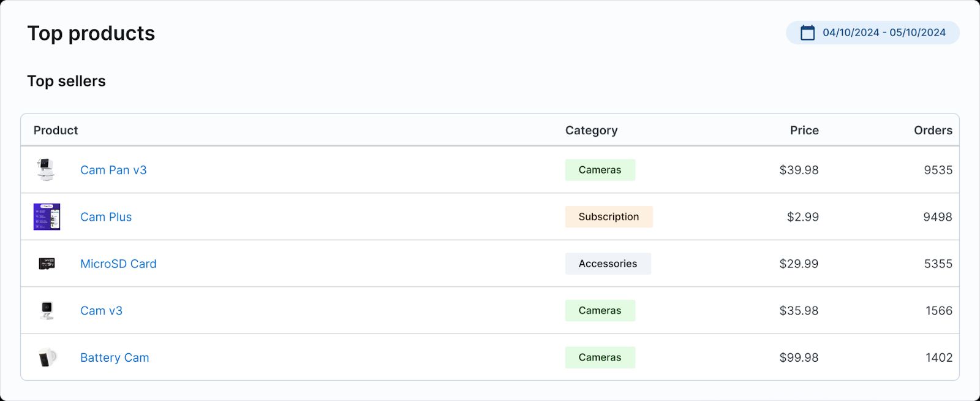980x401 pixels.
Task: Open the 04/10/2024 - 05/10/2024 date range picker
Action: tap(883, 32)
